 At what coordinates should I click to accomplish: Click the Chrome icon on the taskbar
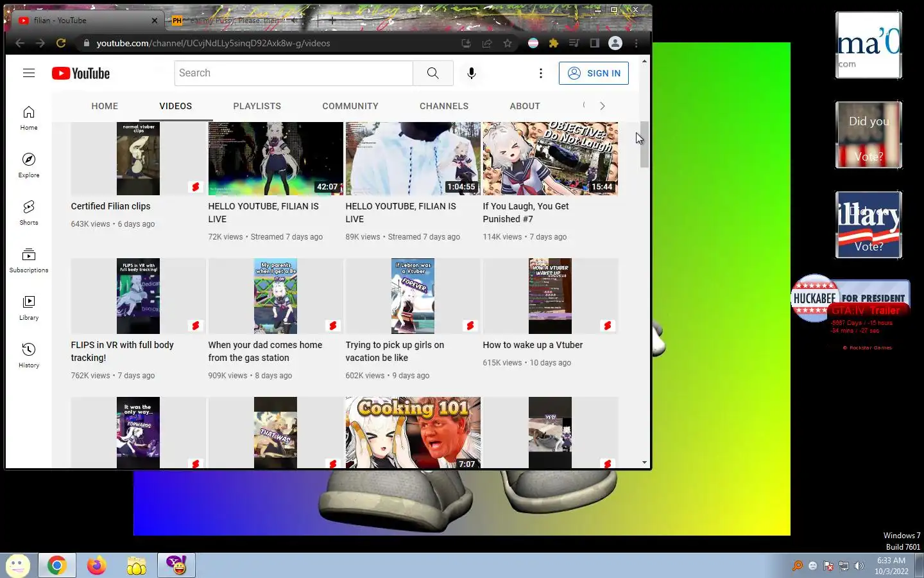(56, 565)
